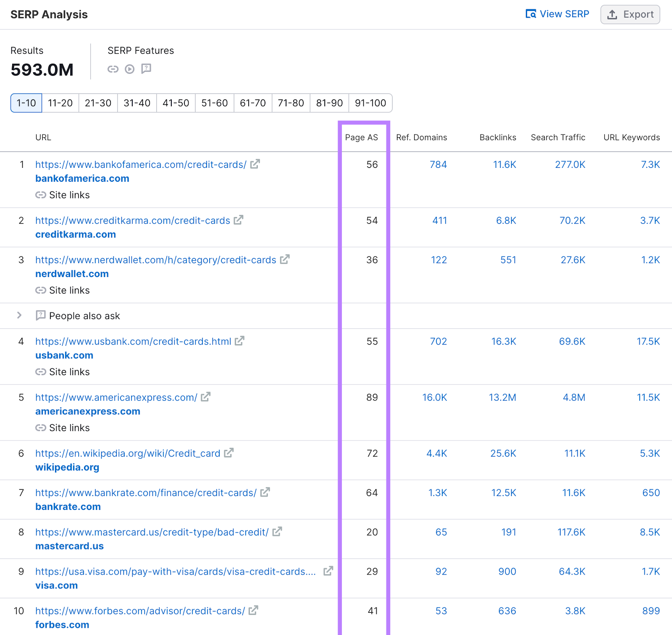Click the Ref. Domains column header
Viewport: 672px width, 635px height.
pos(421,137)
